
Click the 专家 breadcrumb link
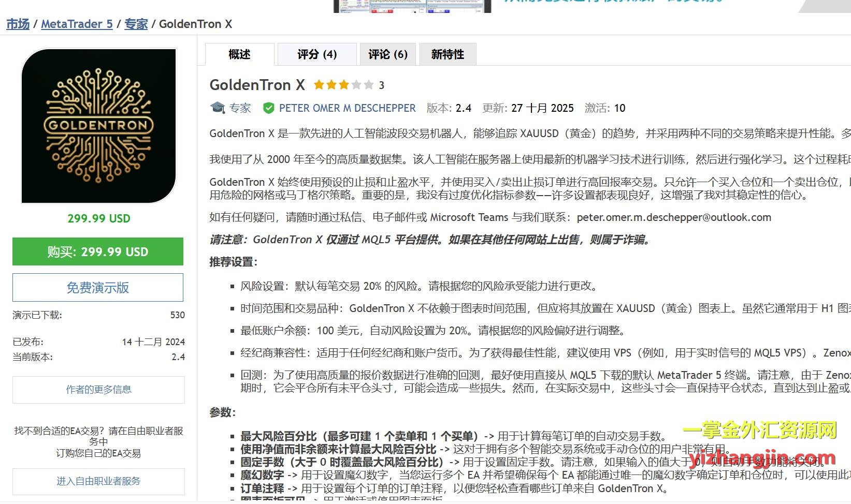click(x=136, y=24)
